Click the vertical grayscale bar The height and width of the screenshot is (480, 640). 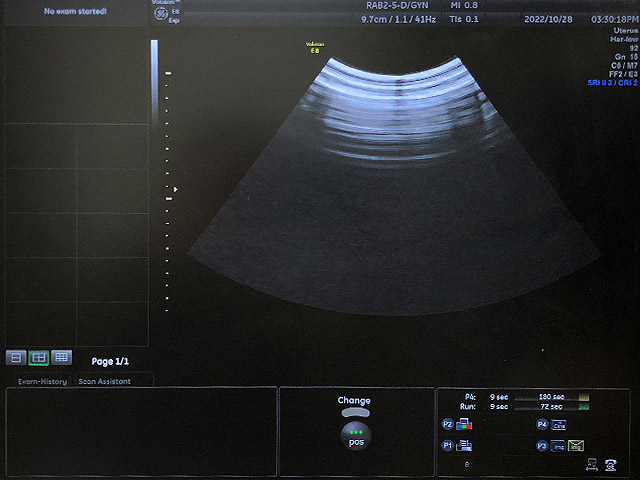click(154, 82)
